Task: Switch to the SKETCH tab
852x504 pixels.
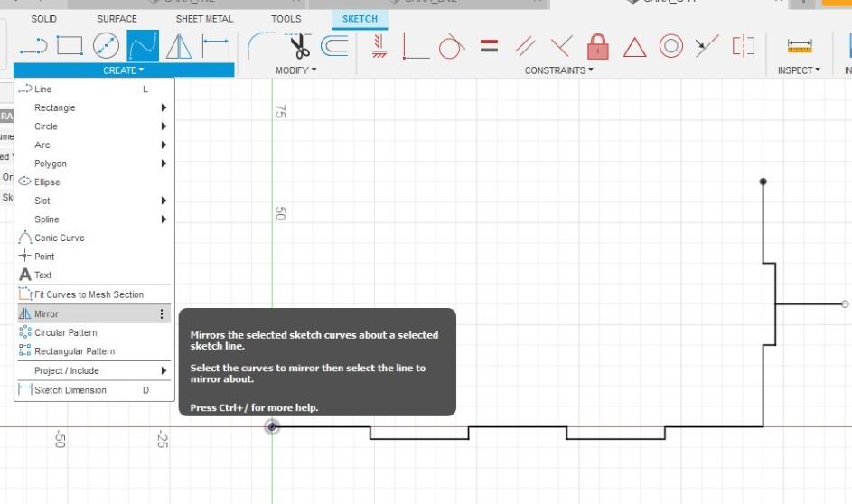Action: pyautogui.click(x=360, y=19)
